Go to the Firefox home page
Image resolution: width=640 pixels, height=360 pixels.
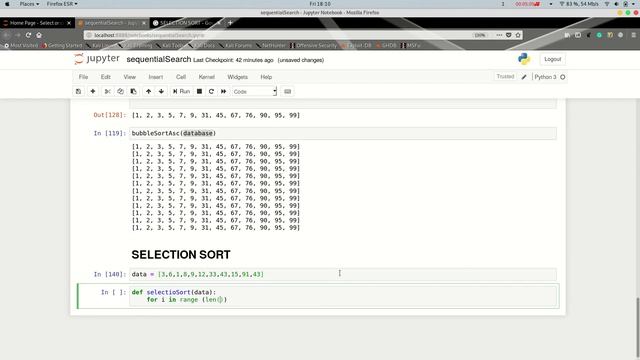[39, 35]
